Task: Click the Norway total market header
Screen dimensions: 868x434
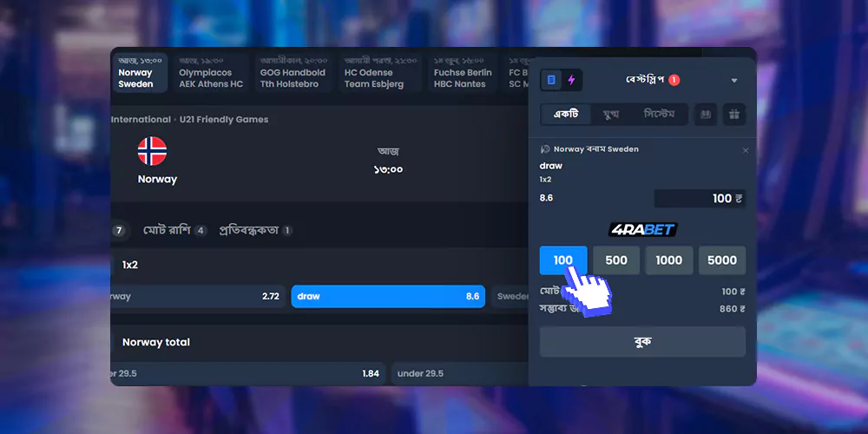Action: tap(156, 342)
